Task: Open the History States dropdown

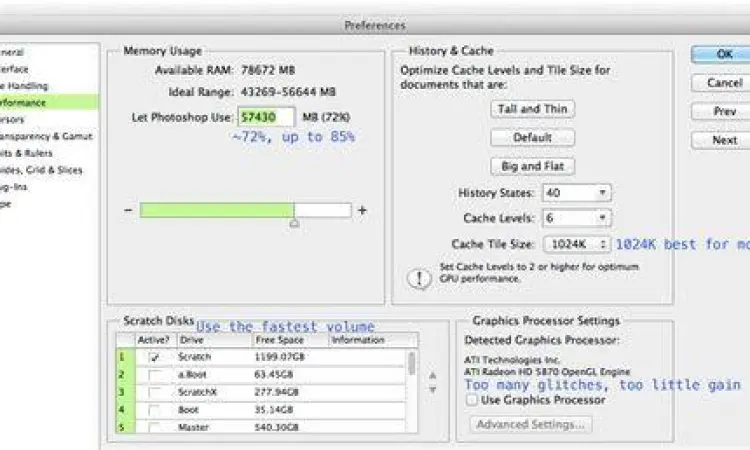Action: coord(576,192)
